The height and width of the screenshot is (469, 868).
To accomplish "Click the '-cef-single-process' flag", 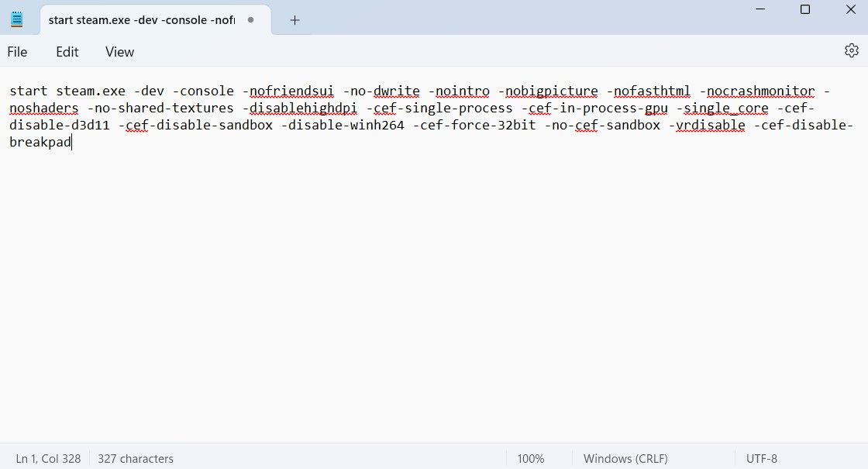I will tap(439, 108).
